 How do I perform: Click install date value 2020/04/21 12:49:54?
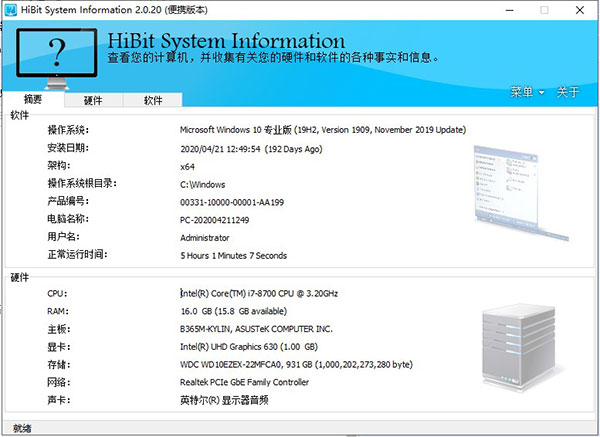(251, 149)
